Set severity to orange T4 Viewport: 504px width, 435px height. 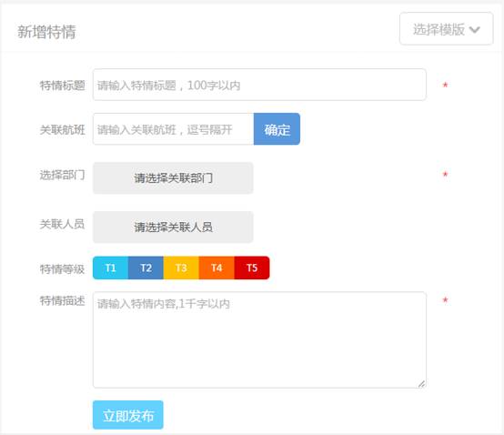pyautogui.click(x=217, y=268)
